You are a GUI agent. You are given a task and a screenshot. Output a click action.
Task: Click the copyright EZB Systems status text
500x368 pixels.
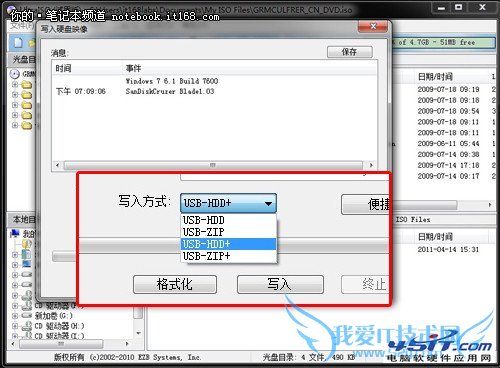(127, 357)
